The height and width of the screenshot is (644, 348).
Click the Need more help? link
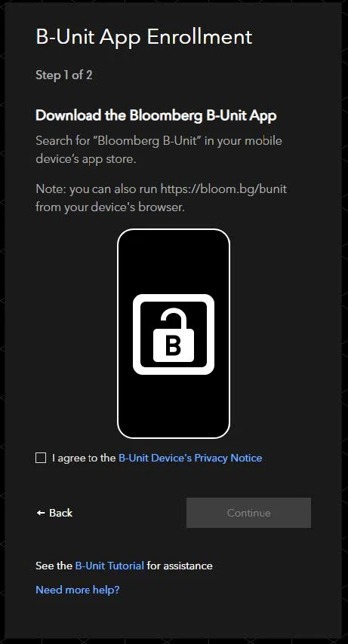pyautogui.click(x=78, y=590)
